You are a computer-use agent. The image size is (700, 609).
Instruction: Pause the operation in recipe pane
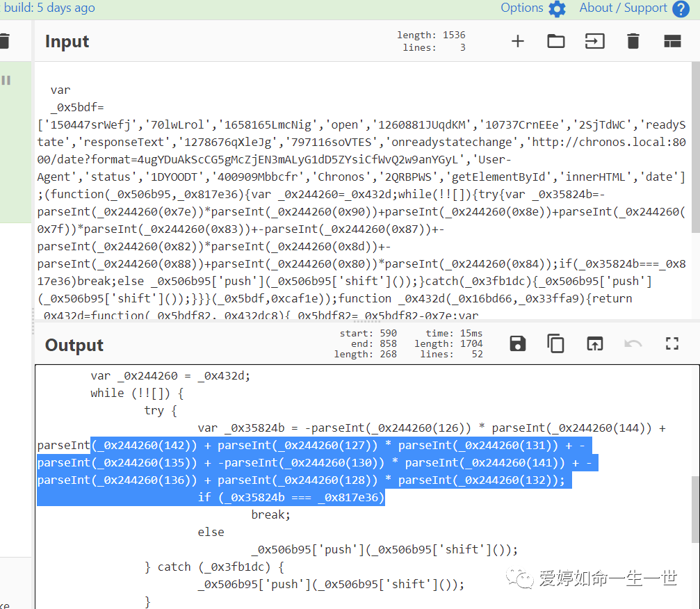(x=6, y=81)
